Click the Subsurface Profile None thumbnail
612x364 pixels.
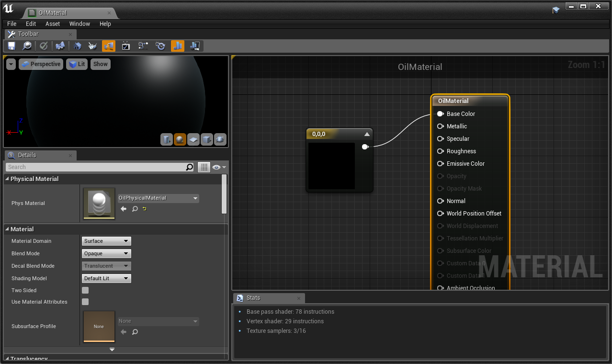(x=99, y=327)
